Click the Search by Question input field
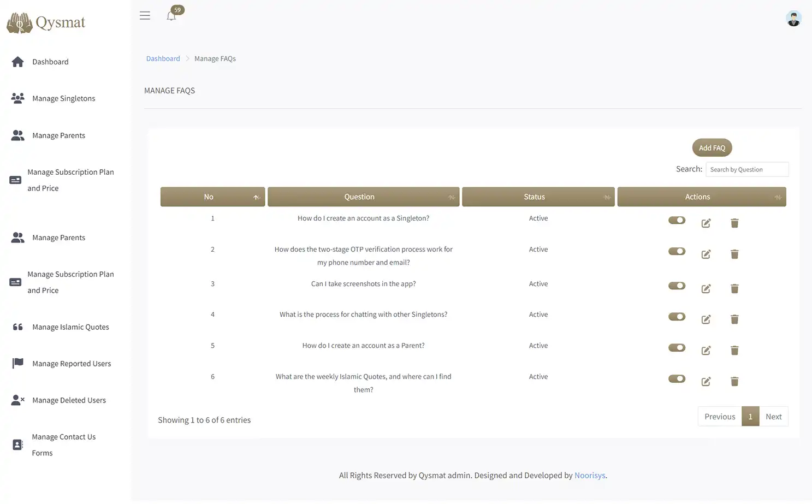 pos(746,169)
